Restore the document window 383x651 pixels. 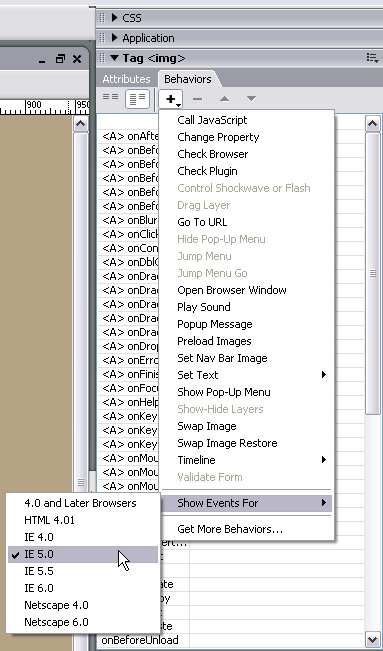60,59
